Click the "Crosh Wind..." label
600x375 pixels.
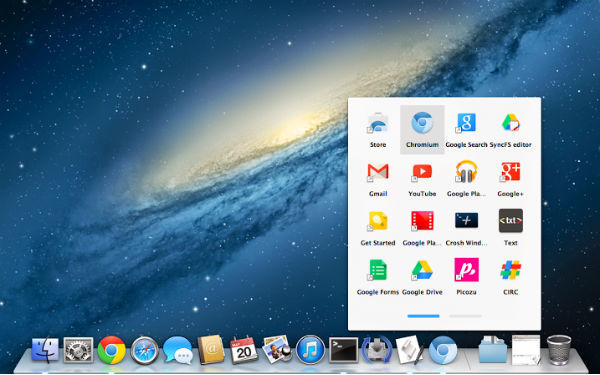tap(466, 243)
